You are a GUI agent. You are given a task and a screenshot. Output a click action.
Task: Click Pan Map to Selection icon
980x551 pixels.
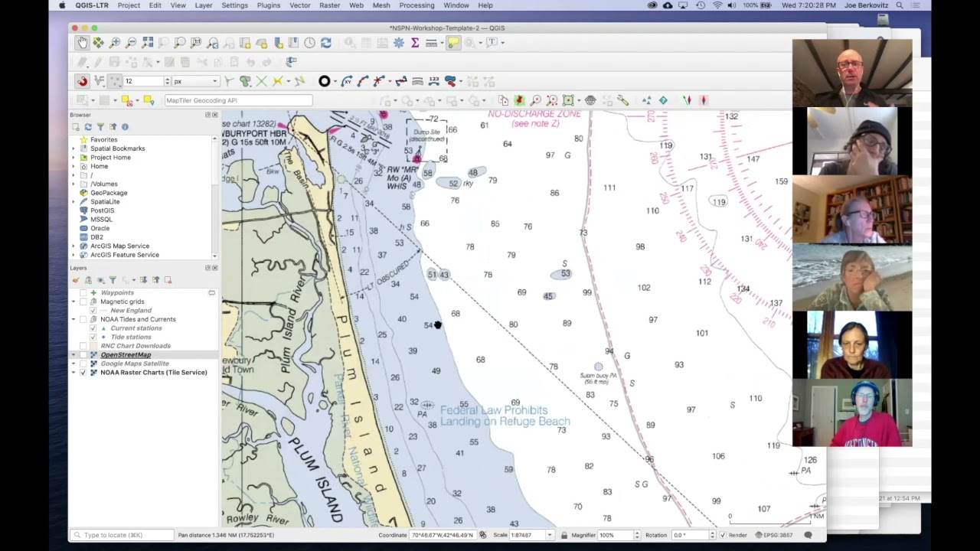98,43
